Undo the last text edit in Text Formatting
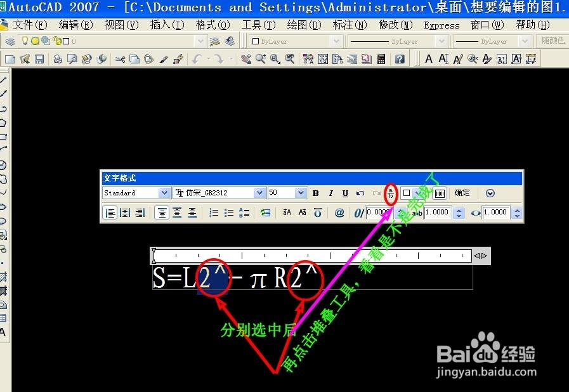Screen dimensions: 569x392 [x=360, y=193]
